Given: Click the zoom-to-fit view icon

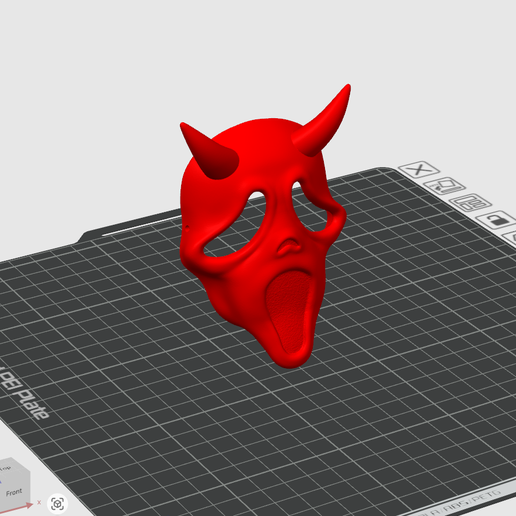Looking at the screenshot, I should point(57,503).
